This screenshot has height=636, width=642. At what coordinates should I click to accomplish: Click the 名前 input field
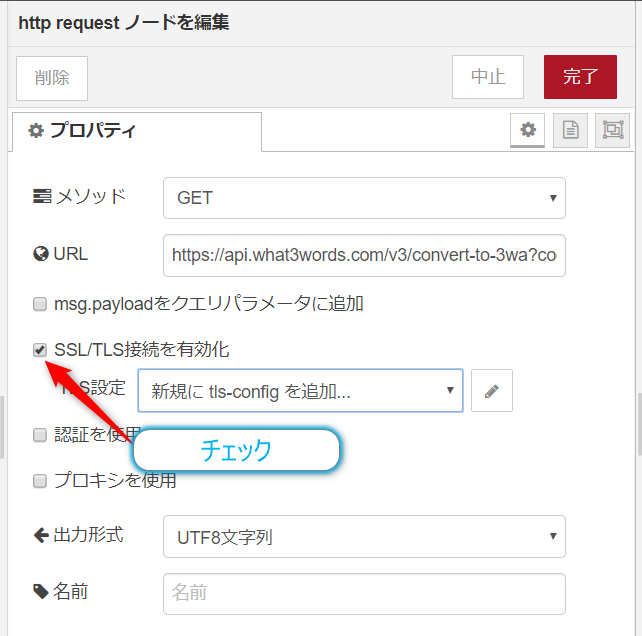coord(364,594)
